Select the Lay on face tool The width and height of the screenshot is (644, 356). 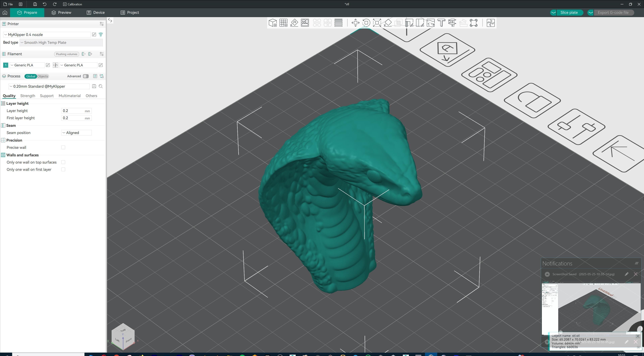point(388,23)
